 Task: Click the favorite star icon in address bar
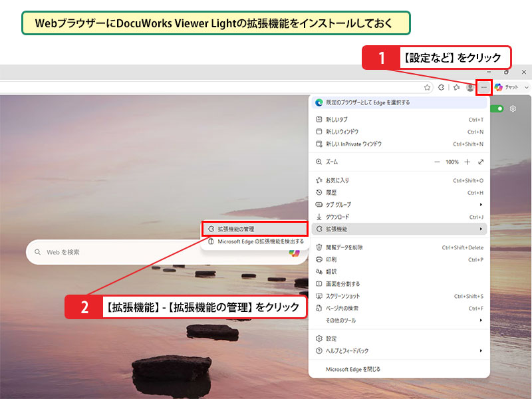[427, 88]
